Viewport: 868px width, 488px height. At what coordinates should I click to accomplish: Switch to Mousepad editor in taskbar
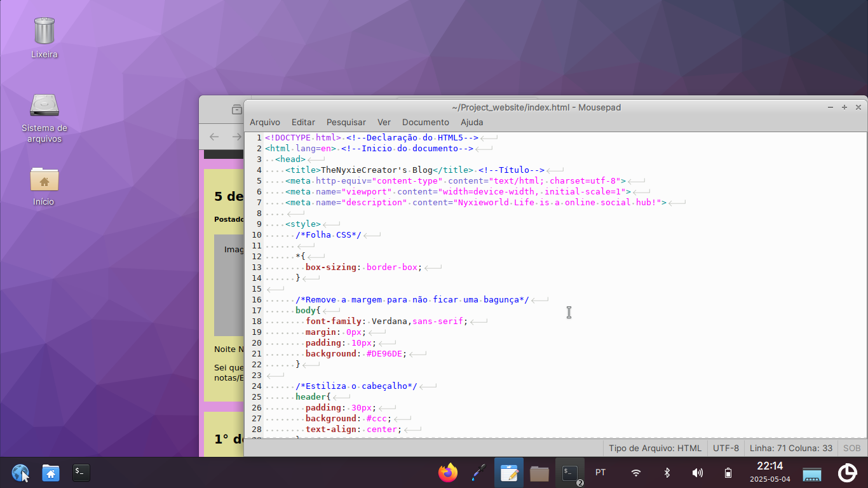pos(509,473)
